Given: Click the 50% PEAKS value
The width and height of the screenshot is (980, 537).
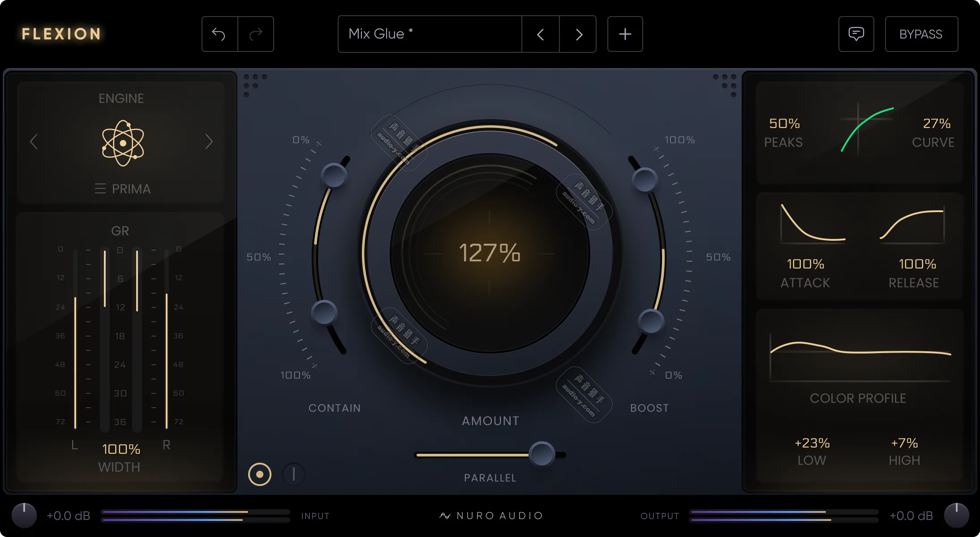Looking at the screenshot, I should 784,123.
